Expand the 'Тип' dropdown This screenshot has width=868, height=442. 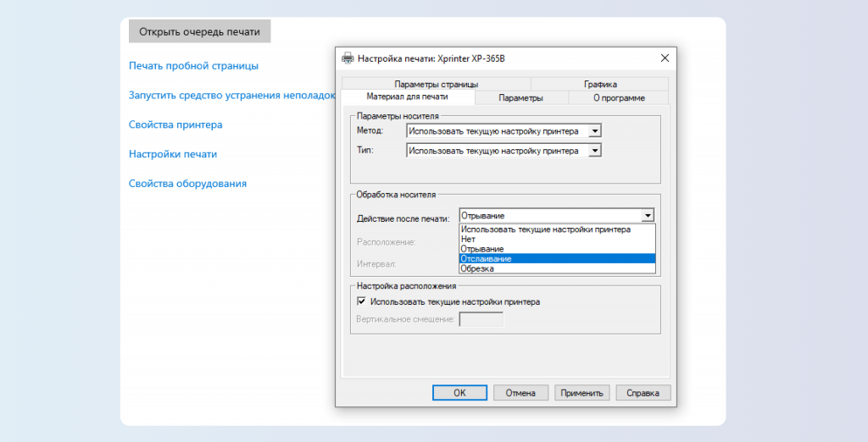pyautogui.click(x=594, y=150)
